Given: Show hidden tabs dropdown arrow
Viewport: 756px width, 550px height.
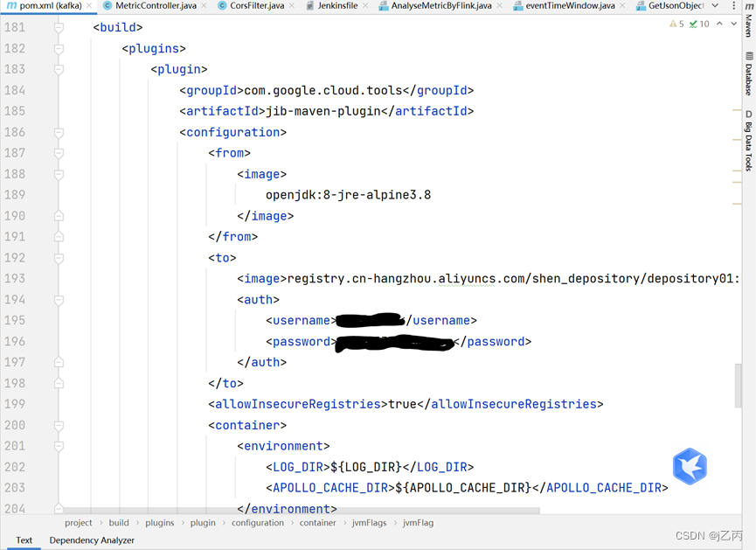Looking at the screenshot, I should coord(716,6).
